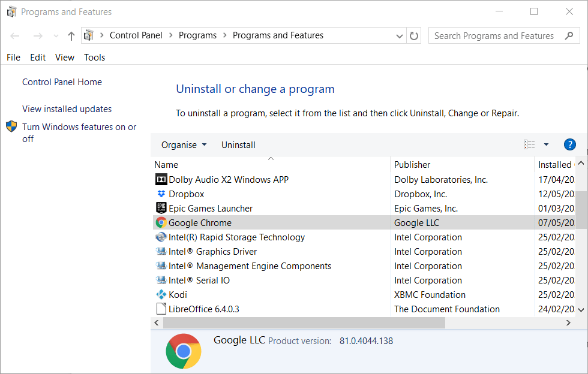This screenshot has width=588, height=374.
Task: Click Programs in the breadcrumb
Action: click(x=197, y=35)
